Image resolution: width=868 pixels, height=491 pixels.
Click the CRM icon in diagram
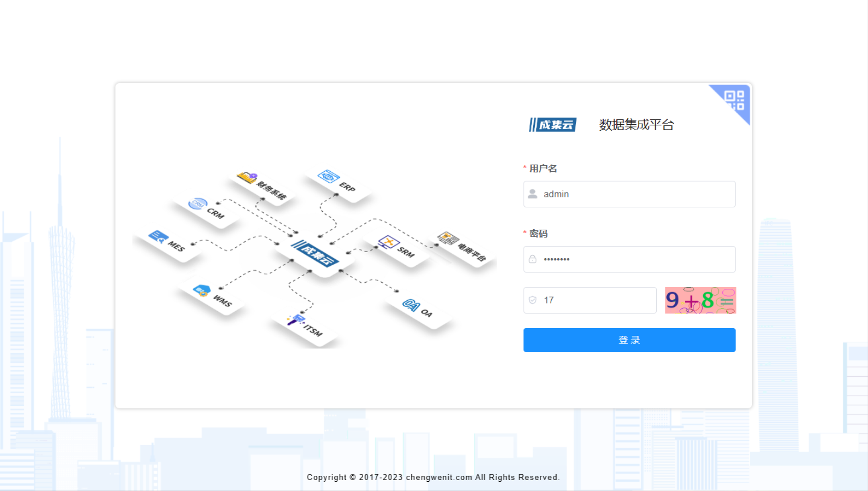coord(198,204)
